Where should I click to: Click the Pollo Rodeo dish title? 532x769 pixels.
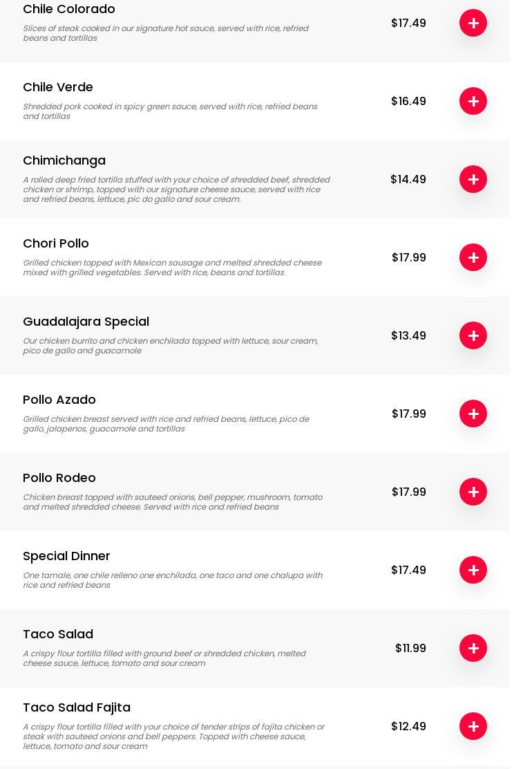(x=59, y=478)
